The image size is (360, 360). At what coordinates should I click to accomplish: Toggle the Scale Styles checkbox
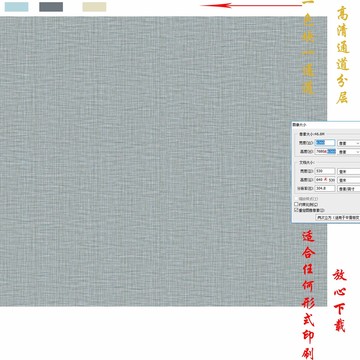(296, 199)
